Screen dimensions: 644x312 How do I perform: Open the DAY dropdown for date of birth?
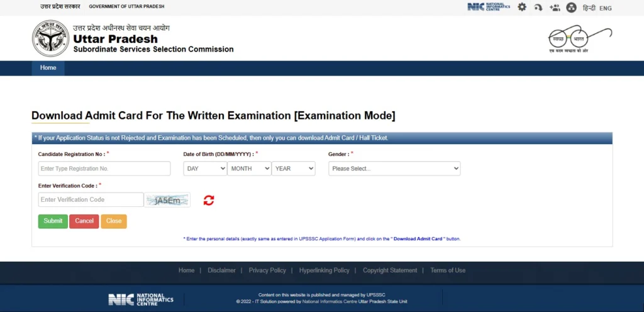(x=205, y=169)
